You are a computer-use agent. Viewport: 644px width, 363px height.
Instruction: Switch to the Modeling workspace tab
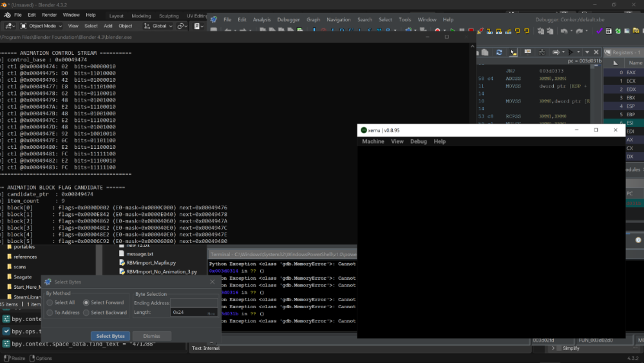click(x=141, y=16)
